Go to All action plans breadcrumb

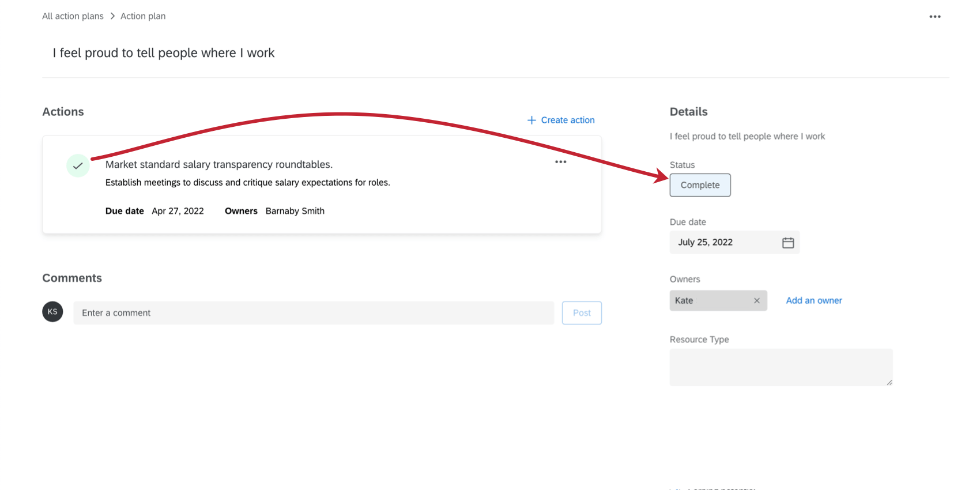tap(73, 16)
